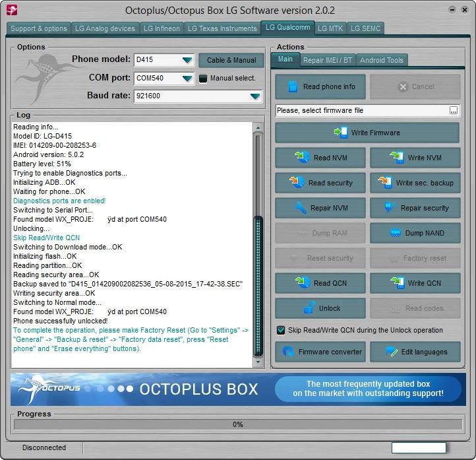Screen dimensions: 476x460
Task: Click the Read phone info document icon
Action: pyautogui.click(x=293, y=86)
